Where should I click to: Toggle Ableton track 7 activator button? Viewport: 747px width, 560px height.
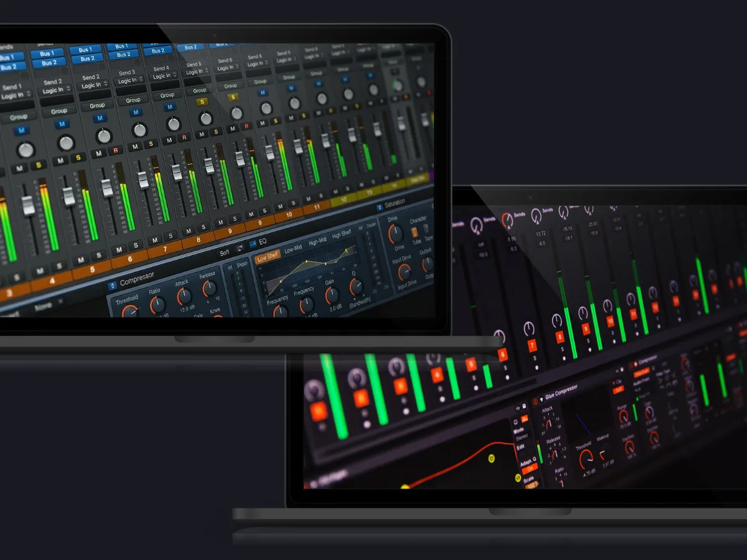pyautogui.click(x=532, y=346)
